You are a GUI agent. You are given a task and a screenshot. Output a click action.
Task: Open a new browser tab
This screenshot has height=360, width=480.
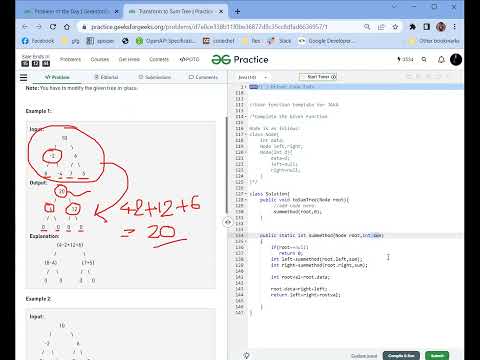[237, 12]
